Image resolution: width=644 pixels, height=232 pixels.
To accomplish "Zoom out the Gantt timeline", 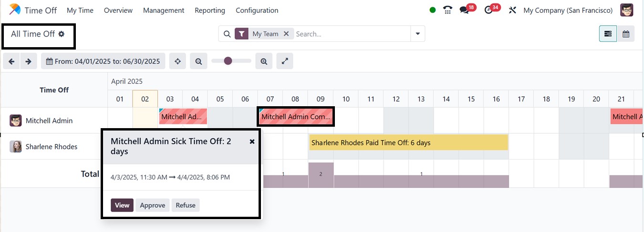I will coord(198,61).
